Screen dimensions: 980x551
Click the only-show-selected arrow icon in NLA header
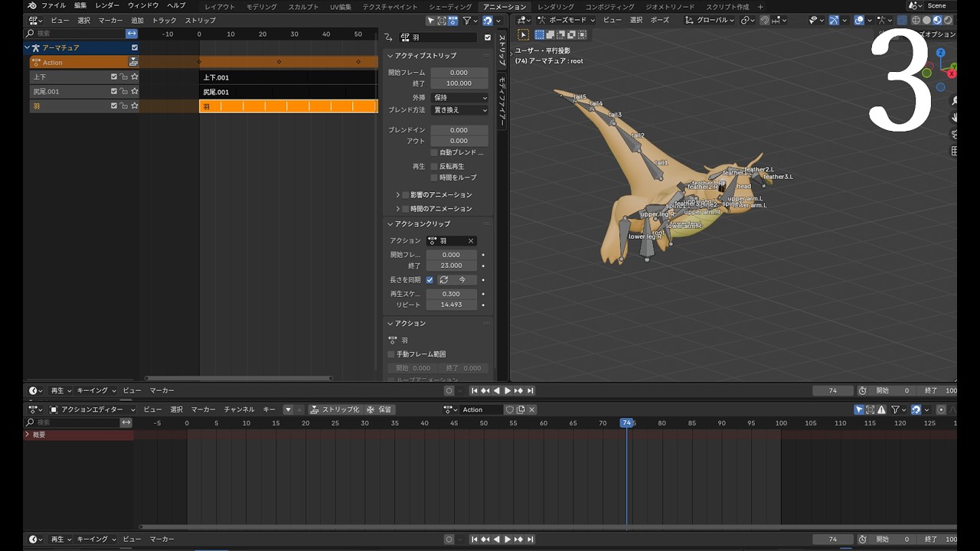(x=431, y=21)
